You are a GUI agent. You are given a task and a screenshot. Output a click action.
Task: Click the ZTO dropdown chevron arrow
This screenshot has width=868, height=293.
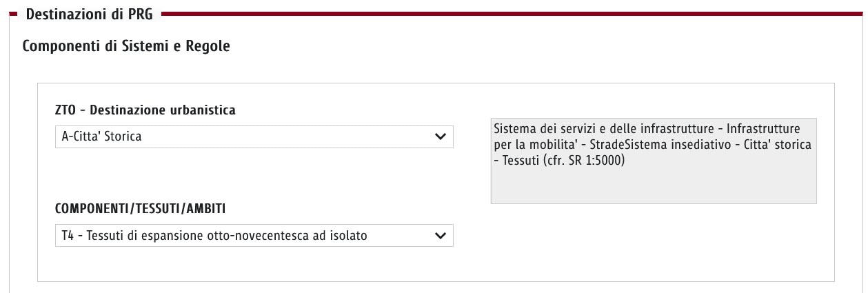pos(441,137)
